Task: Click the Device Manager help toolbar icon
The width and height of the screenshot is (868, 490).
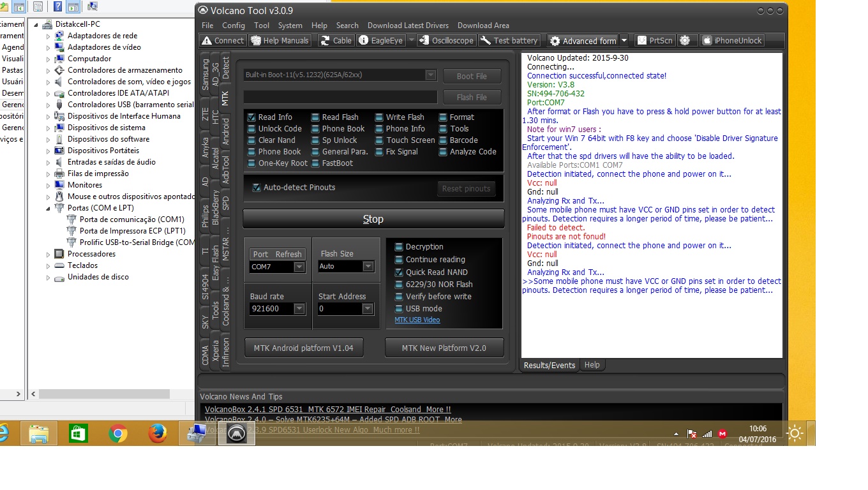Action: click(x=58, y=8)
